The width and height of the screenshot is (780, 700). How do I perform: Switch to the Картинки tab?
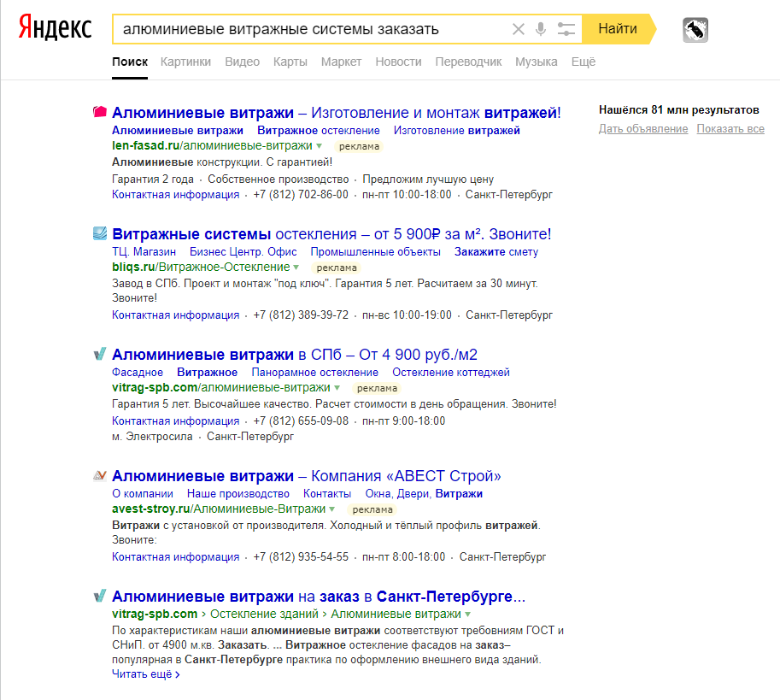[185, 62]
